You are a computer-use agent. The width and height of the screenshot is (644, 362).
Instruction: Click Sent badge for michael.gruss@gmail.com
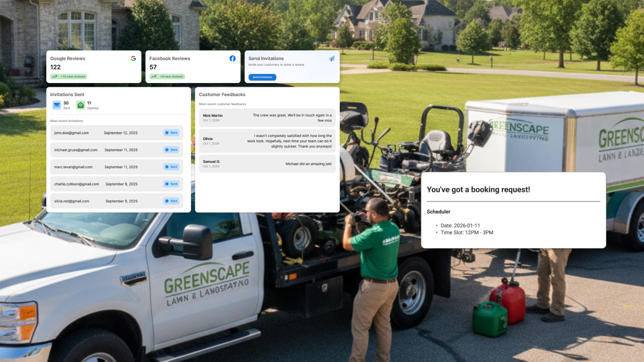[171, 150]
